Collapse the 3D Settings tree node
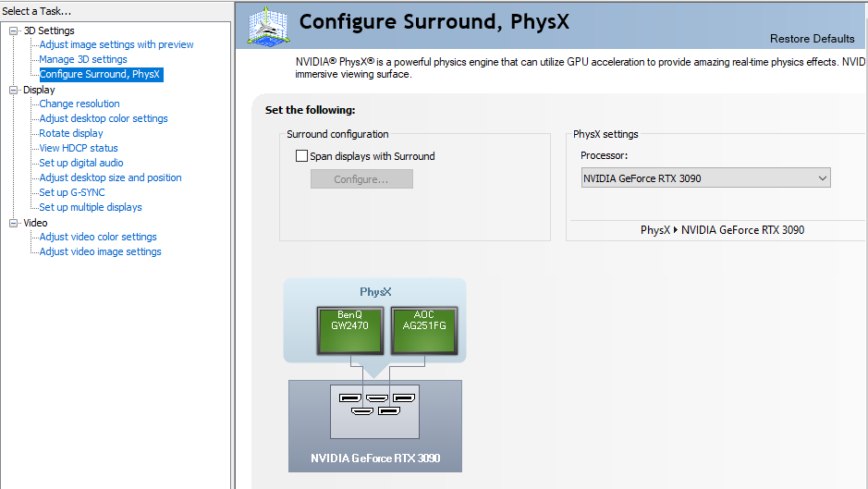Image resolution: width=868 pixels, height=489 pixels. coord(13,31)
